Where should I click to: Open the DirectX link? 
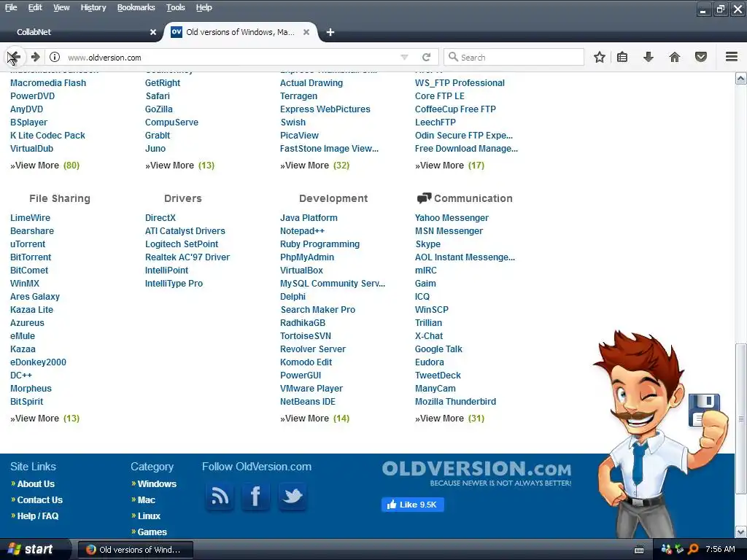tap(160, 217)
